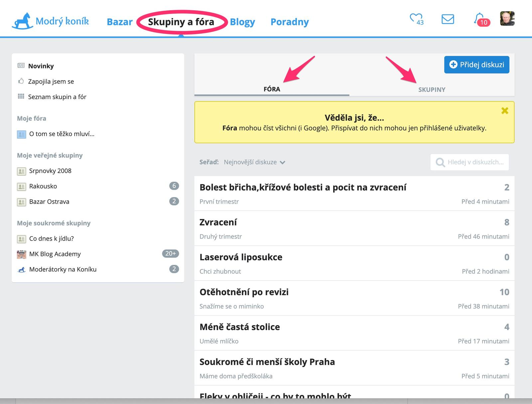
Task: Close the yellow info banner
Action: (504, 111)
